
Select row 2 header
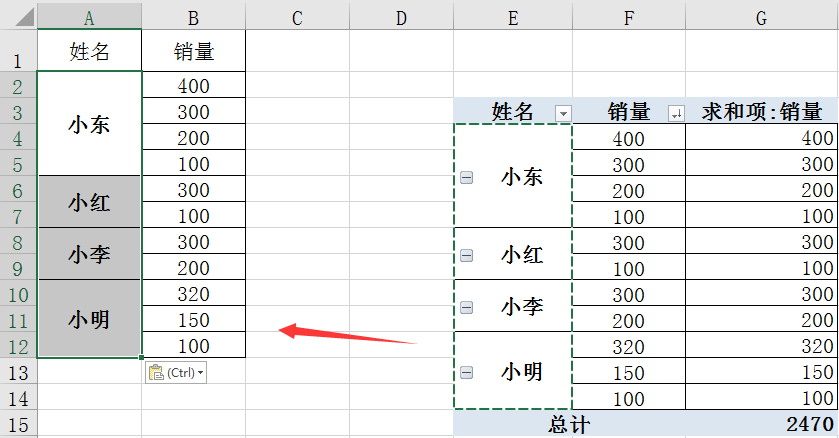[x=18, y=85]
